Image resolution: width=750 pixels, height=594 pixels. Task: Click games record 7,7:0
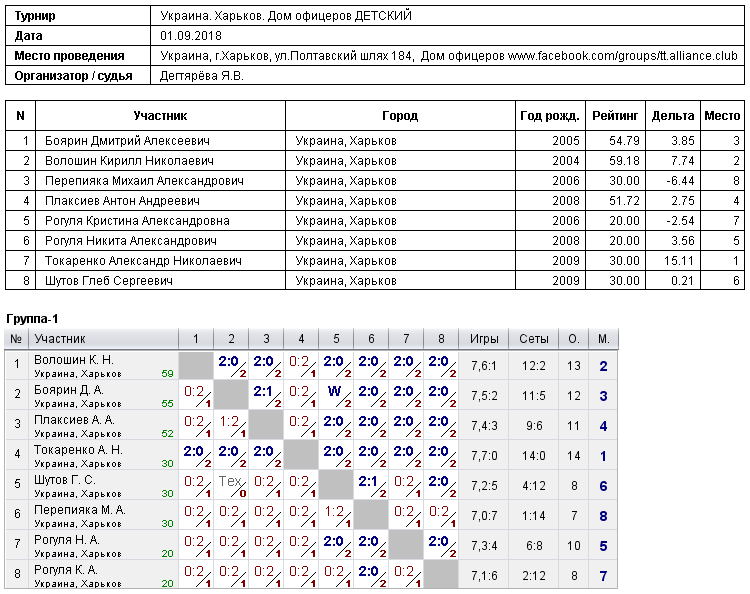(x=484, y=456)
